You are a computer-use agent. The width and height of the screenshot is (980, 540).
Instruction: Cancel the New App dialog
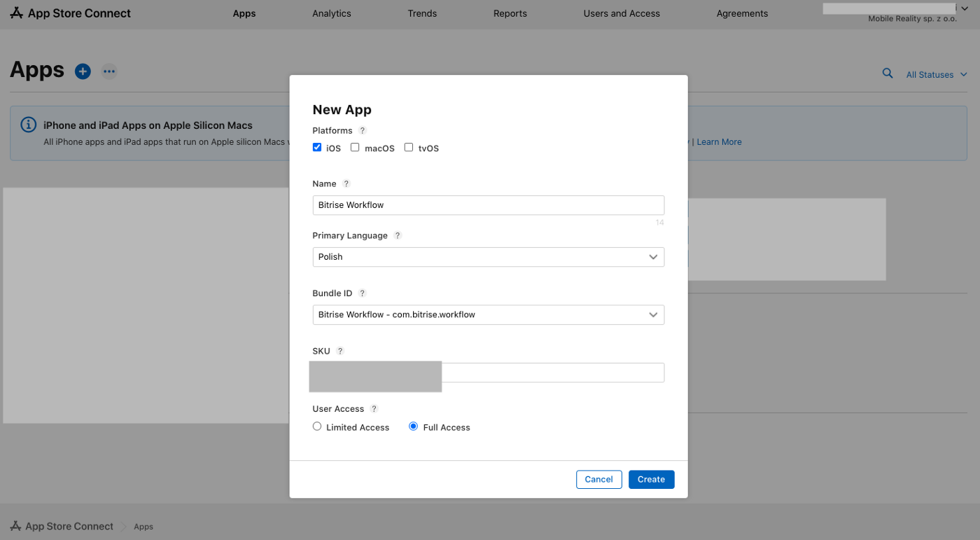598,479
